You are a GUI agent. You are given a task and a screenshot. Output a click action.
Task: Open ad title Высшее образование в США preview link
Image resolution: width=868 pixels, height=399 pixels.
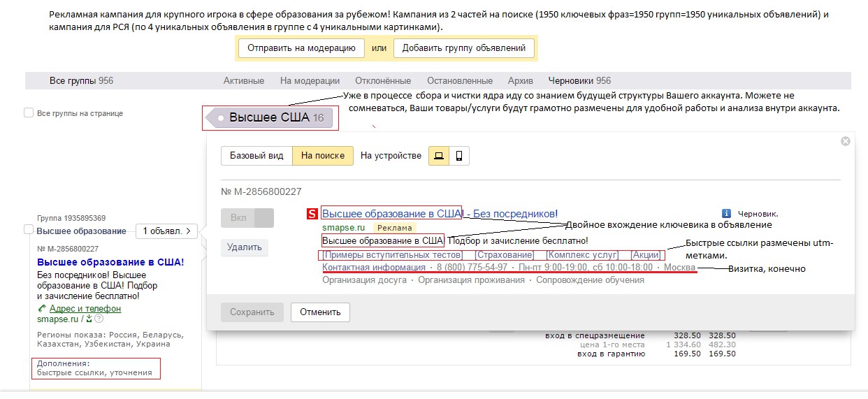pos(440,213)
